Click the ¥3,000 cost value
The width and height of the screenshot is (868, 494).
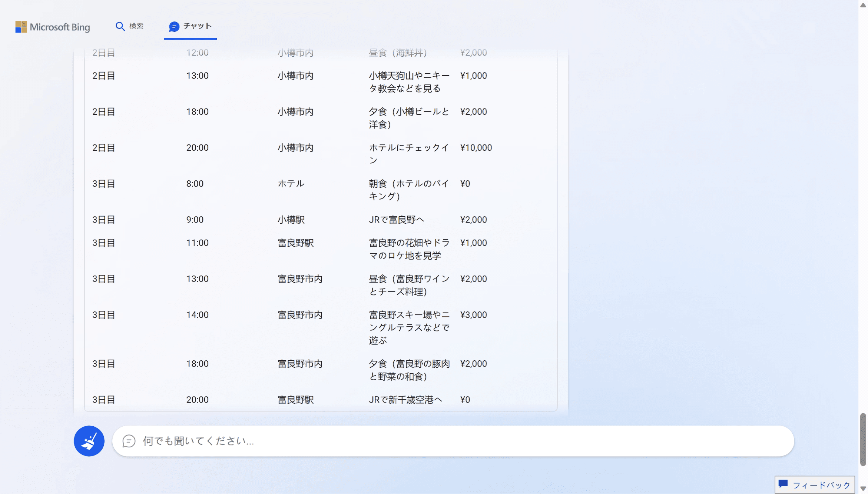[473, 315]
